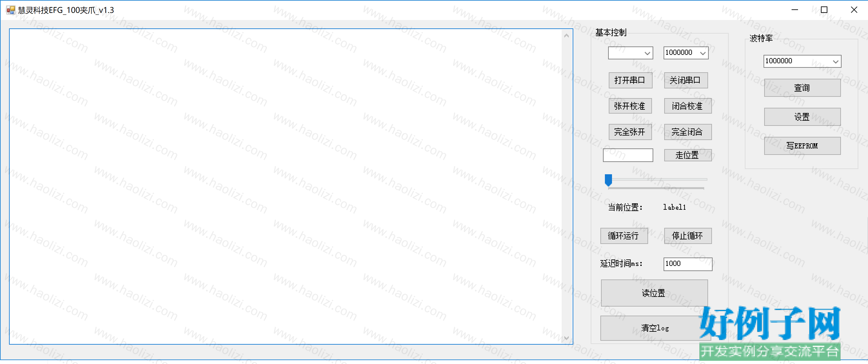Focus the position input field beside 走位置
This screenshot has height=364, width=868.
tap(628, 155)
